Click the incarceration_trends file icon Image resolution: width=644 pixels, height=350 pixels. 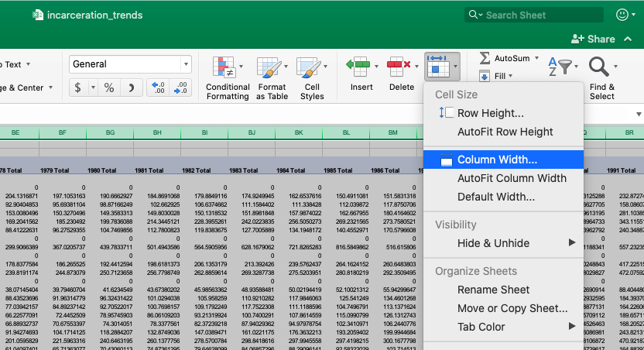38,15
